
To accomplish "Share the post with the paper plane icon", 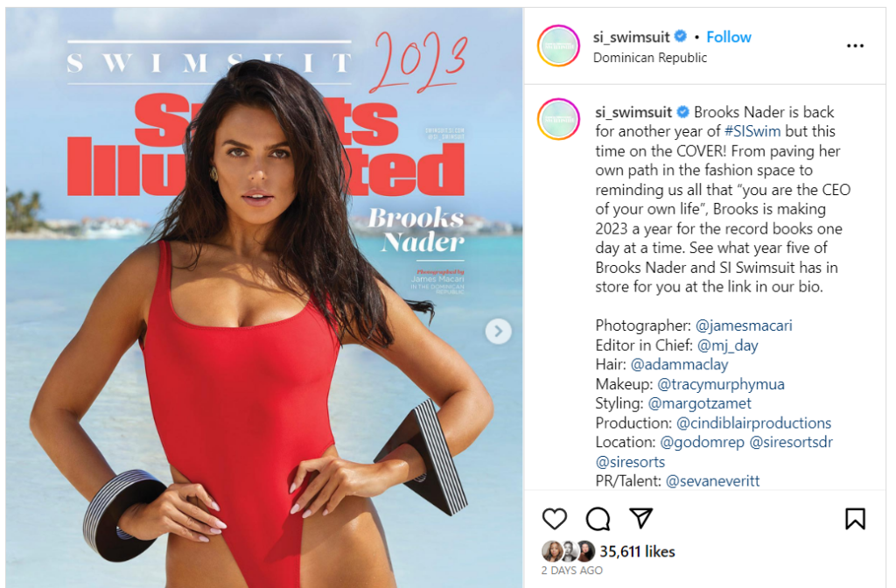I will tap(640, 518).
